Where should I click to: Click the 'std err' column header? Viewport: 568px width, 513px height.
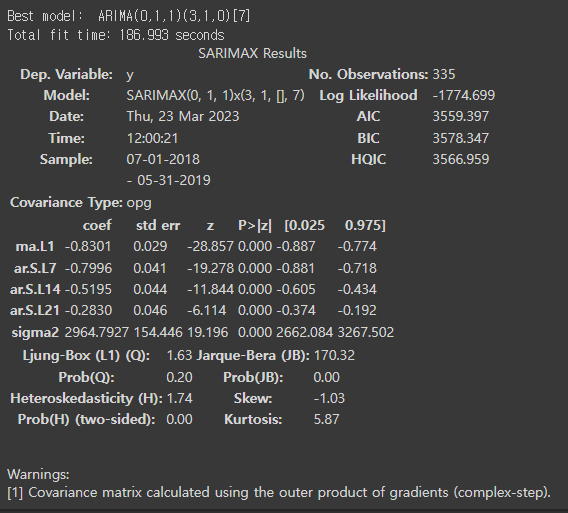158,226
